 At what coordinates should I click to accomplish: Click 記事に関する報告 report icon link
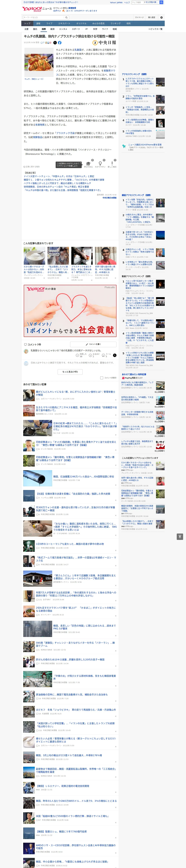click(x=32, y=167)
